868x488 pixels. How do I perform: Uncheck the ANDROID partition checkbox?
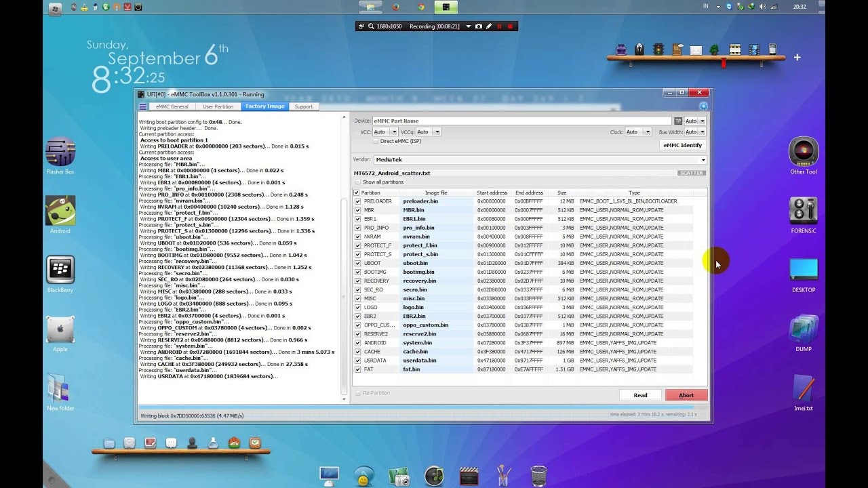(x=357, y=342)
